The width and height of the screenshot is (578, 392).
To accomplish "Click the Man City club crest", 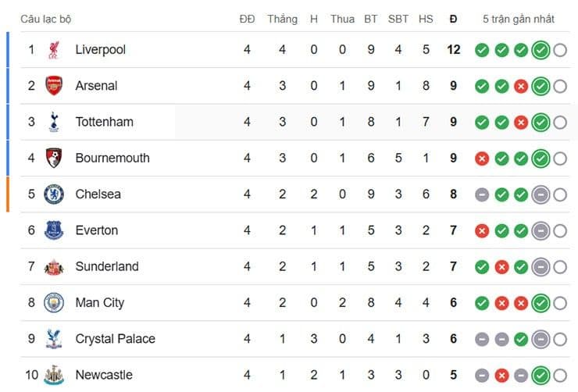I will tap(54, 302).
